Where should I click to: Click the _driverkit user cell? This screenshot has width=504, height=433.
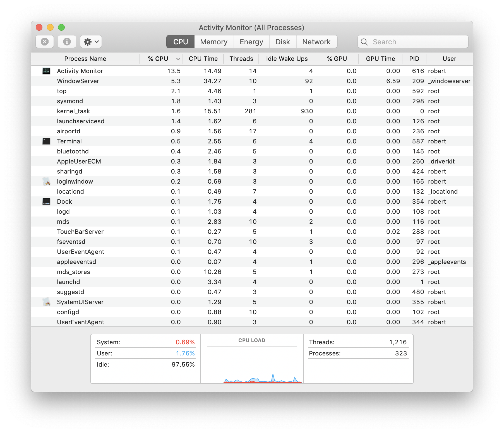coord(441,161)
